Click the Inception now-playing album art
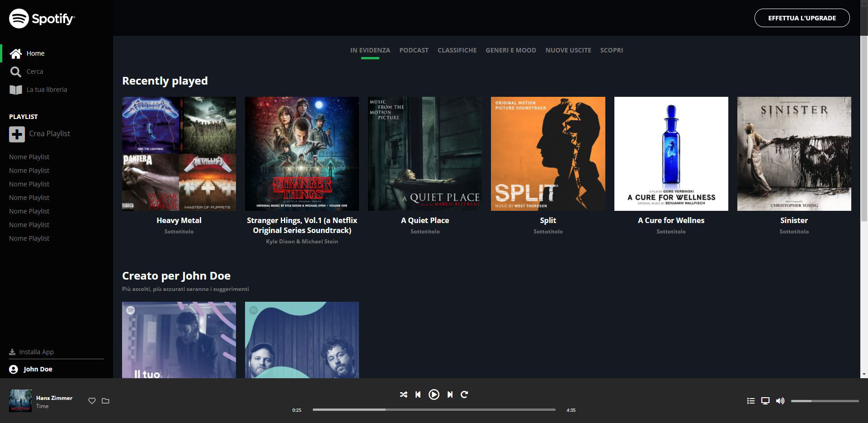The height and width of the screenshot is (423, 868). pyautogui.click(x=20, y=401)
